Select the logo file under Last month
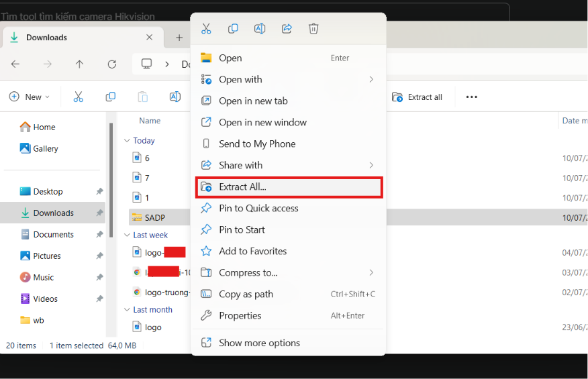This screenshot has height=379, width=588. [147, 327]
